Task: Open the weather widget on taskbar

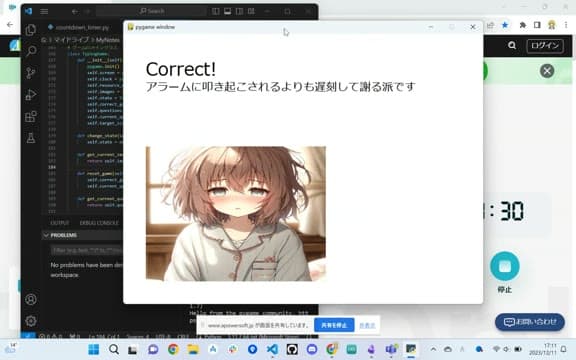Action: 10,349
